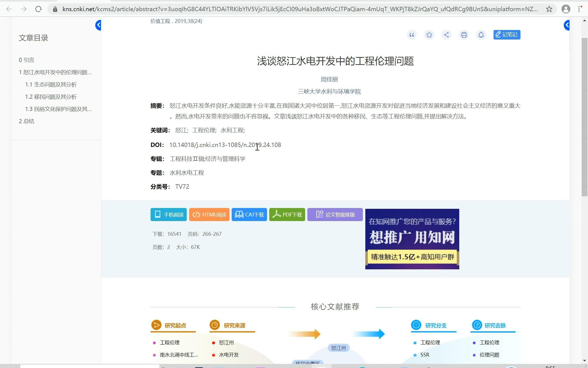Open 怒江州 under 研究来源

(226, 343)
